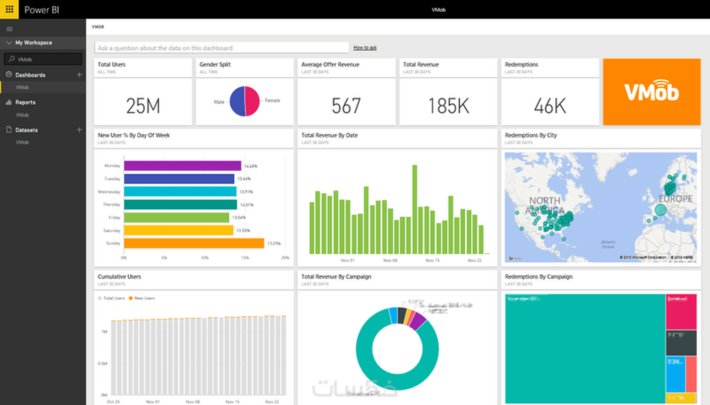Viewport: 710px width, 405px height.
Task: Click the Reports bar chart icon
Action: pos(8,102)
